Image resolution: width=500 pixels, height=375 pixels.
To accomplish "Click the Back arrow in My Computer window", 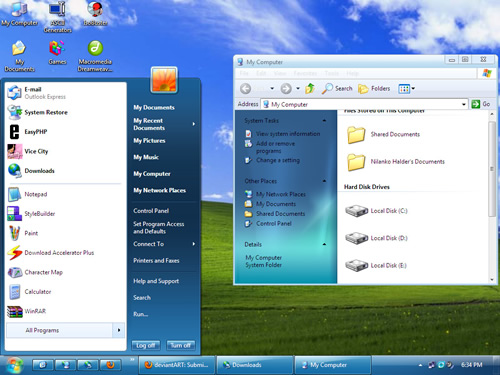I will 246,88.
